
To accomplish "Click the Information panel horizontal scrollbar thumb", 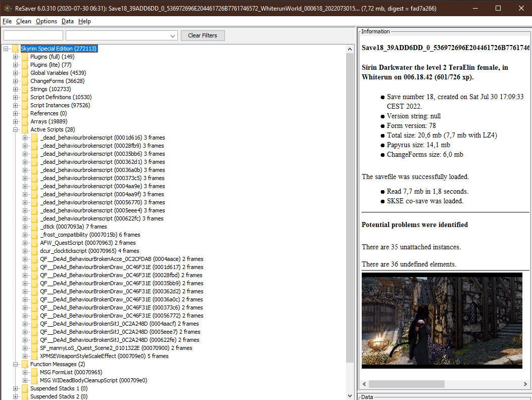I will (x=407, y=384).
